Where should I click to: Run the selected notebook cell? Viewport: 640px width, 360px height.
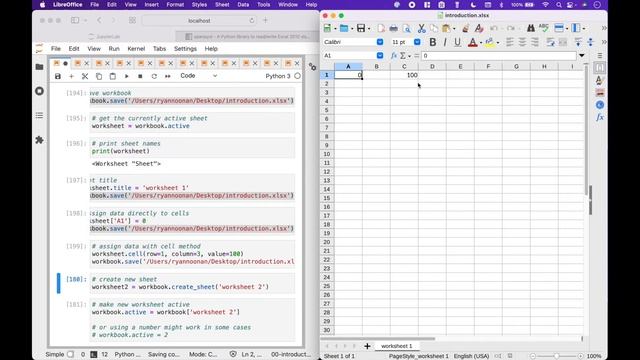(127, 76)
